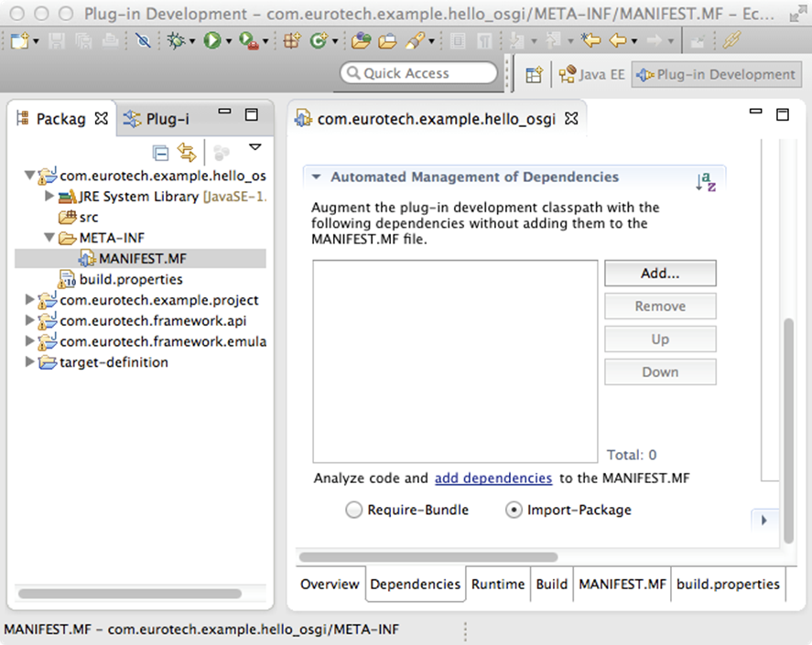Select the src folder
This screenshot has width=812, height=645.
(78, 217)
